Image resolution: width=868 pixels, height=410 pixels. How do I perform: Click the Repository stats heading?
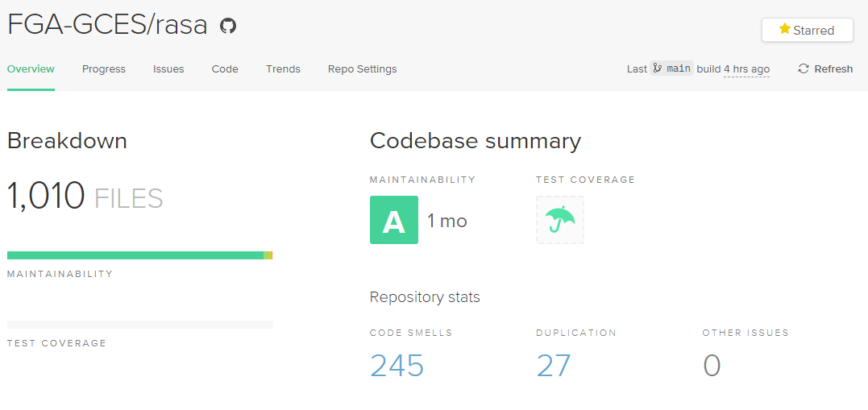(x=425, y=297)
